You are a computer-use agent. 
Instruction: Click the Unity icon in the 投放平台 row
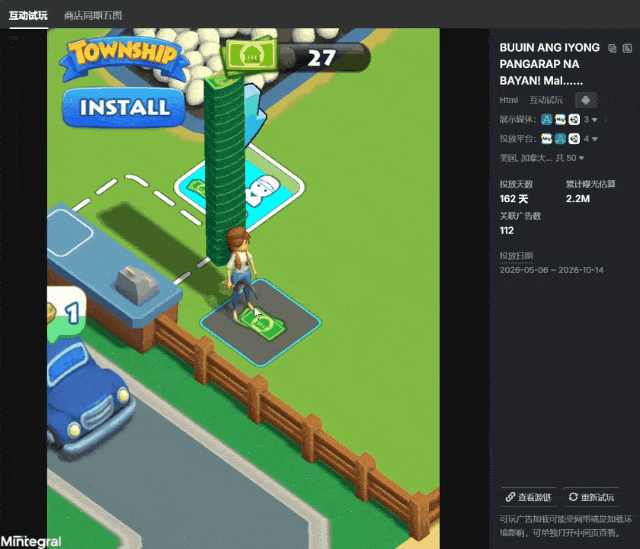pos(574,139)
